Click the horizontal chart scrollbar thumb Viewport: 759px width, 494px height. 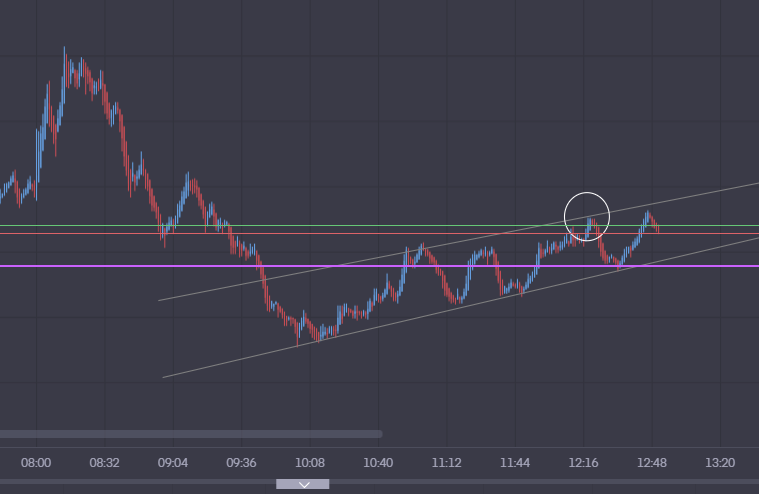pos(190,434)
